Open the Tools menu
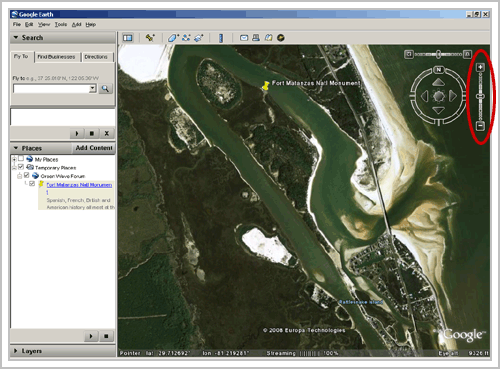Screen dimensions: 500x369 pyautogui.click(x=61, y=24)
